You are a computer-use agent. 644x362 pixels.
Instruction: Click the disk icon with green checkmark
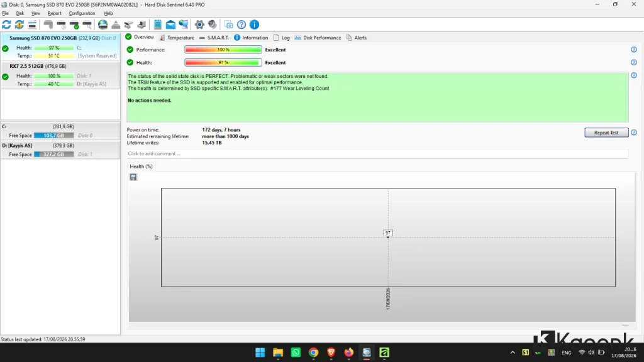click(74, 25)
